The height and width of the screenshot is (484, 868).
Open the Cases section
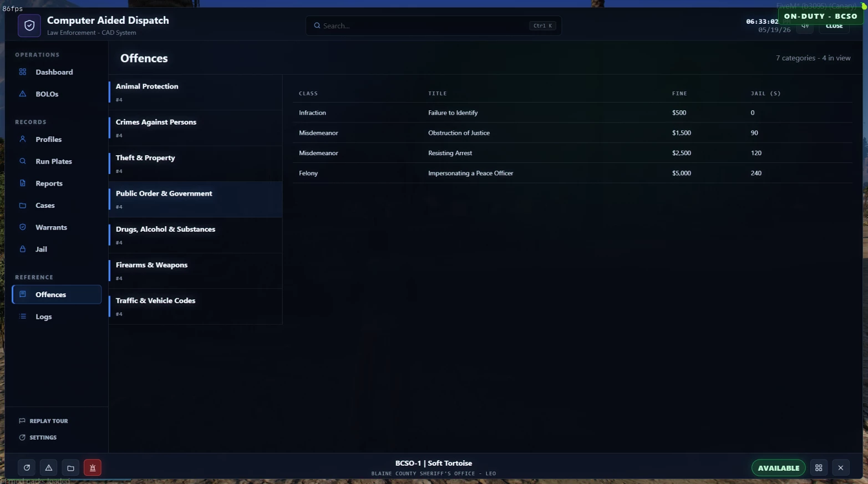[x=56, y=205]
